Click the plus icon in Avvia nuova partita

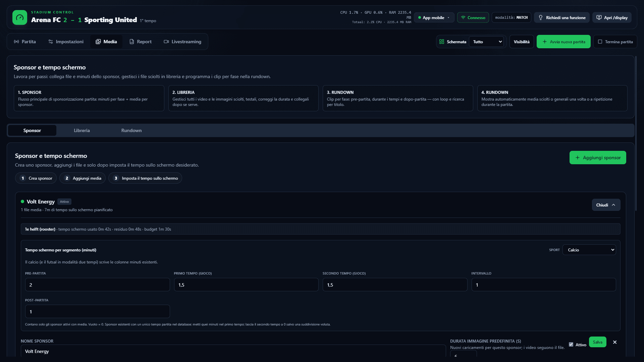(545, 42)
